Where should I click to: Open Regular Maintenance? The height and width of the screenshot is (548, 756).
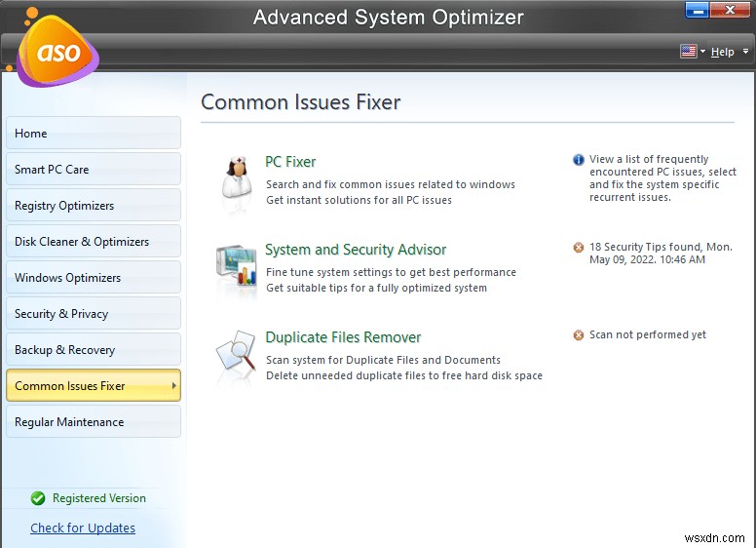[94, 421]
